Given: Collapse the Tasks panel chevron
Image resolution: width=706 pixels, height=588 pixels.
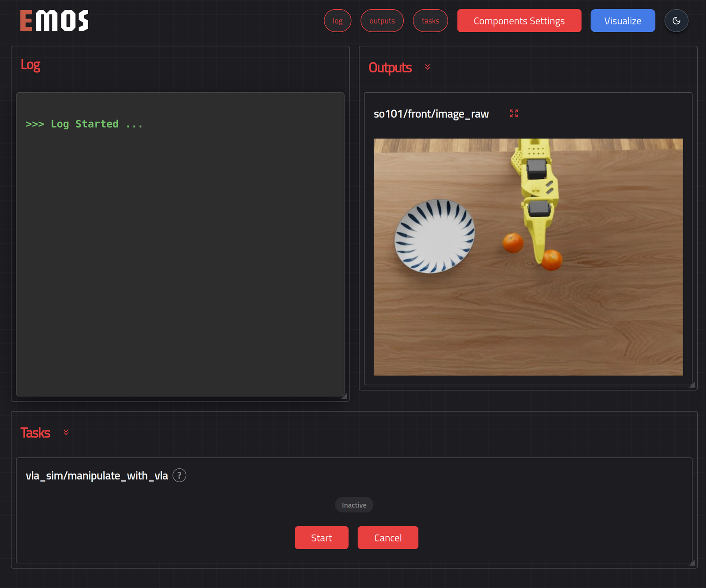Looking at the screenshot, I should 66,432.
